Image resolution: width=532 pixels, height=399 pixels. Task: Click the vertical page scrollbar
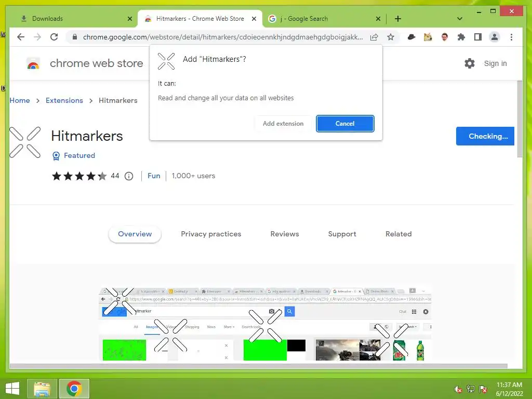tap(520, 119)
